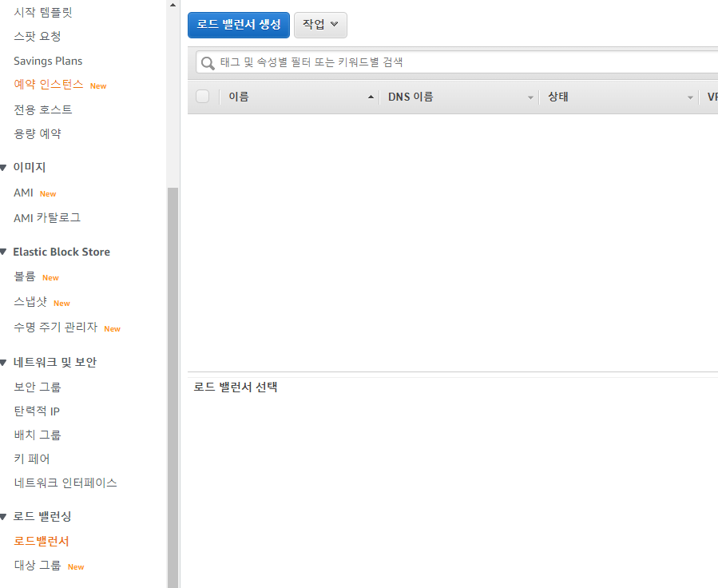Open 네트워크 인터페이스 page

click(x=65, y=483)
